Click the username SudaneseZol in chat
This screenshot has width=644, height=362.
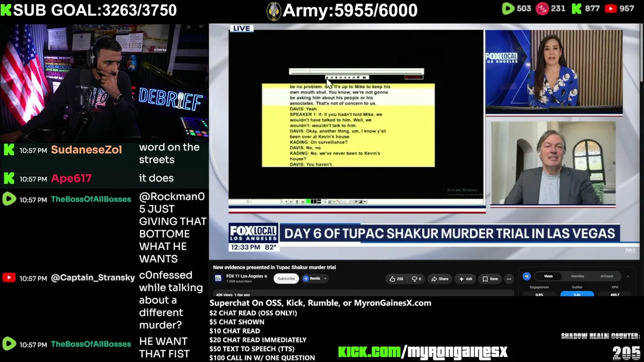tap(86, 149)
